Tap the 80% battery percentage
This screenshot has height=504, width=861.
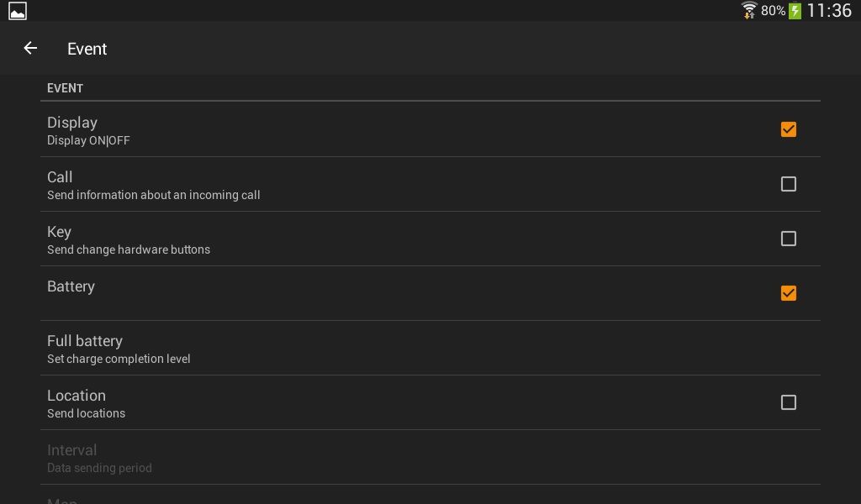pyautogui.click(x=773, y=11)
